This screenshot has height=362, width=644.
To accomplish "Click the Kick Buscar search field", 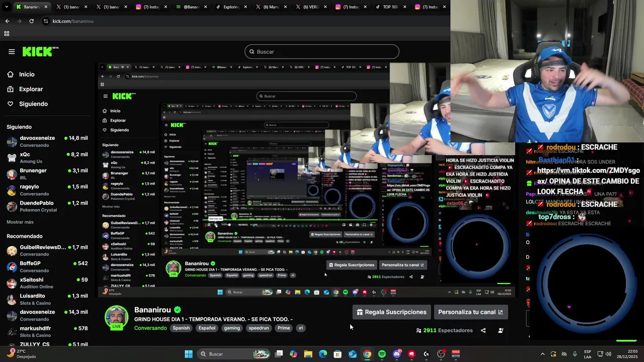I will pyautogui.click(x=322, y=52).
